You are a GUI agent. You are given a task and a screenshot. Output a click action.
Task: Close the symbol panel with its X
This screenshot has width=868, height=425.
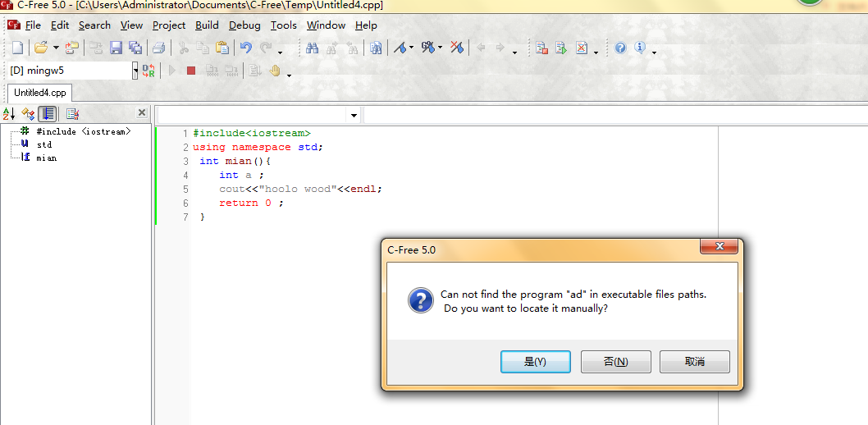pos(142,113)
